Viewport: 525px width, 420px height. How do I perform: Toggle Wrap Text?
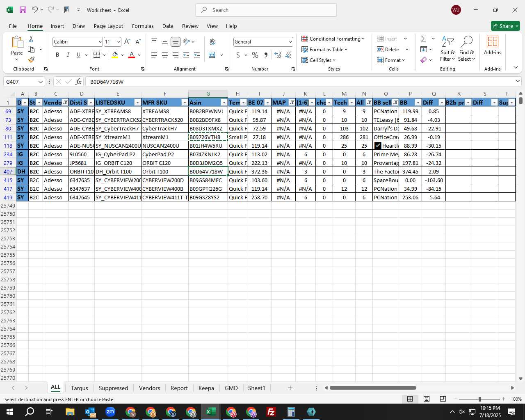[212, 41]
